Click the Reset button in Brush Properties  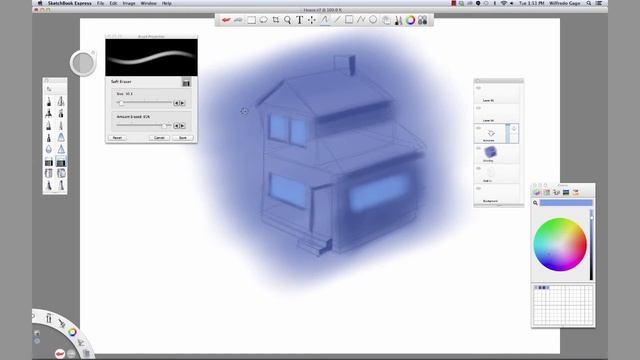click(117, 138)
